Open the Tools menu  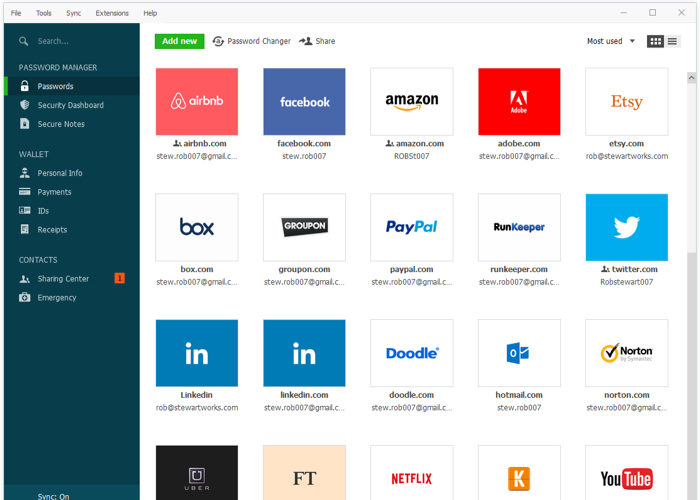tap(44, 13)
